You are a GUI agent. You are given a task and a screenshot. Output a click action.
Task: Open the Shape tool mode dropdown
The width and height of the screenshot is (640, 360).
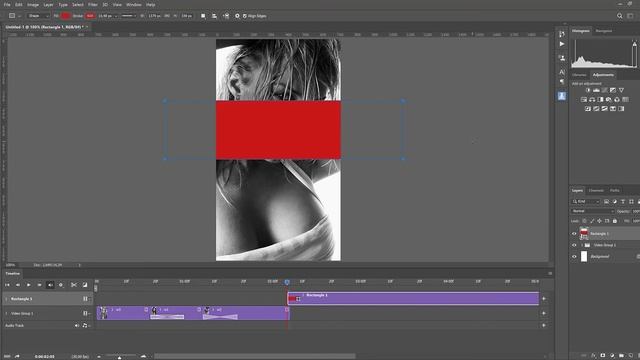click(x=38, y=16)
